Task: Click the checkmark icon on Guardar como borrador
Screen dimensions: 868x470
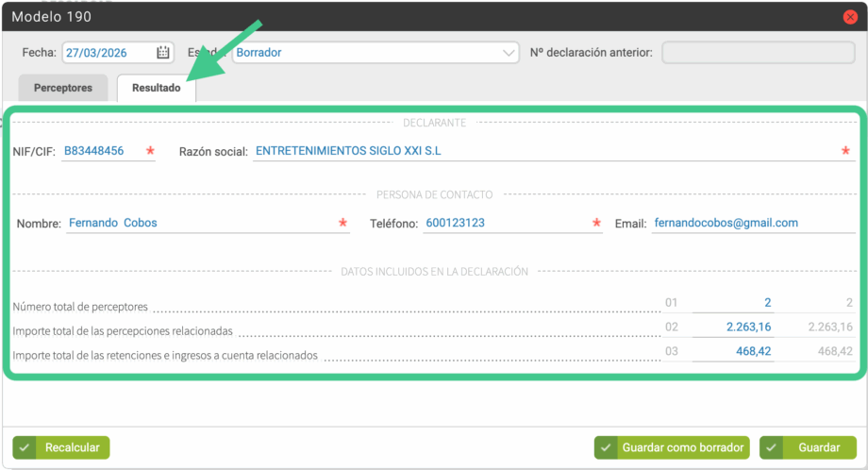Action: 606,447
